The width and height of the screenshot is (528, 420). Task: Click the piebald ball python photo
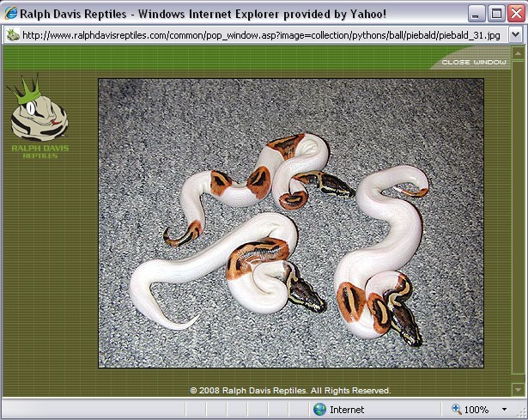[291, 223]
